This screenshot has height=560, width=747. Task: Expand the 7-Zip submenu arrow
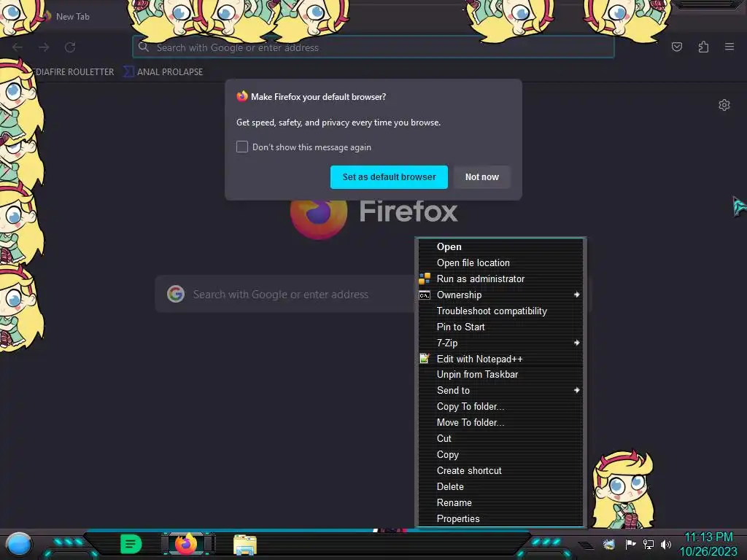[576, 343]
